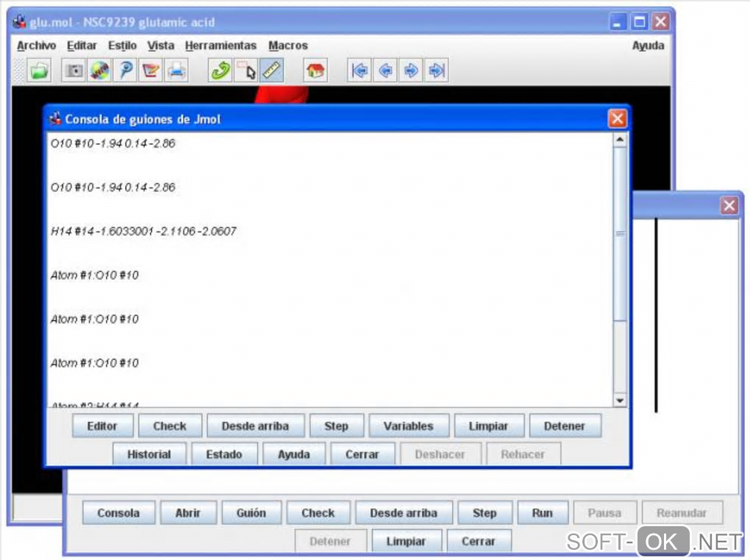Print using the printer icon
This screenshot has height=560, width=750.
pos(176,71)
